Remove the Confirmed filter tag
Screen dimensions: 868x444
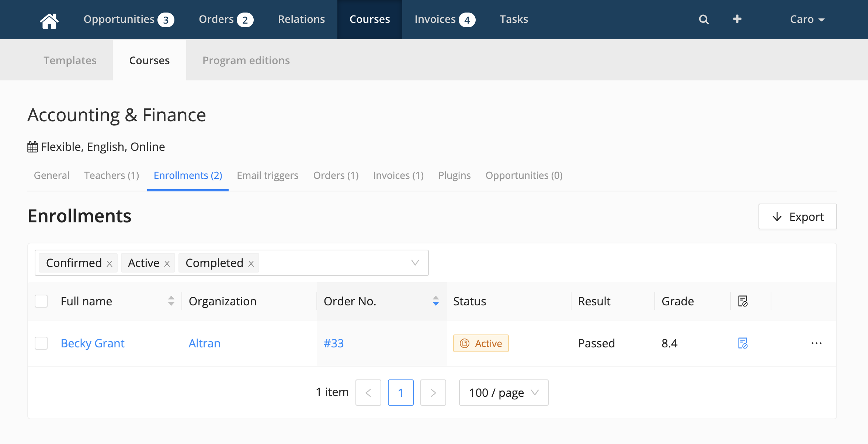(x=110, y=263)
